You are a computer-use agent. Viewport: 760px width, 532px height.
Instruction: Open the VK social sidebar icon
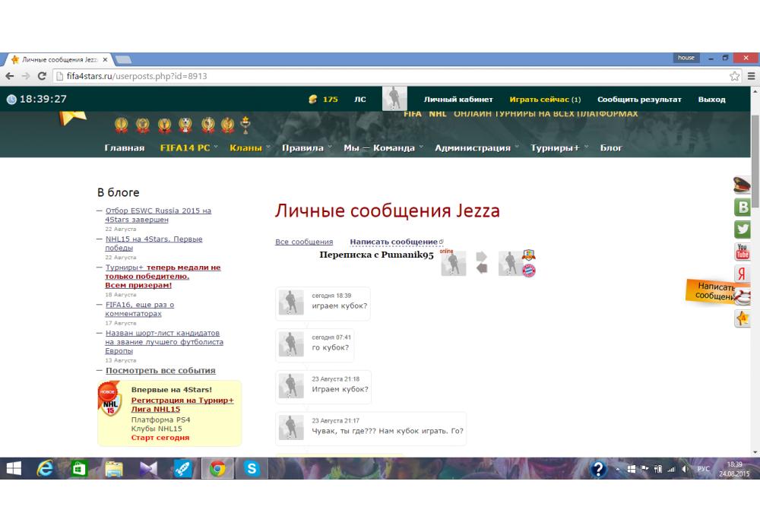tap(743, 207)
